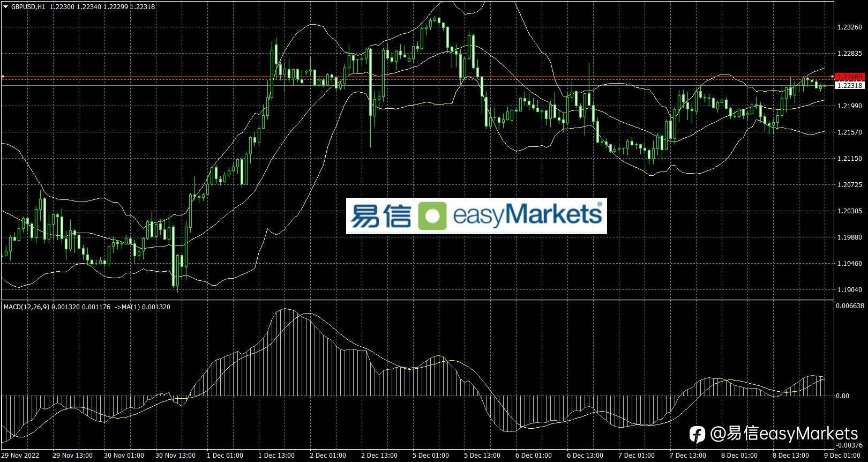The height and width of the screenshot is (462, 868).
Task: Click the 8 Dec 13:00 time label
Action: tap(791, 456)
